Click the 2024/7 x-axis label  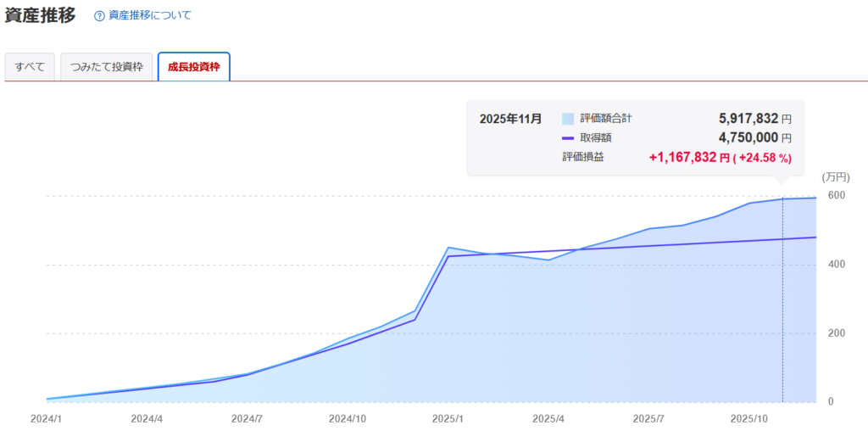246,419
